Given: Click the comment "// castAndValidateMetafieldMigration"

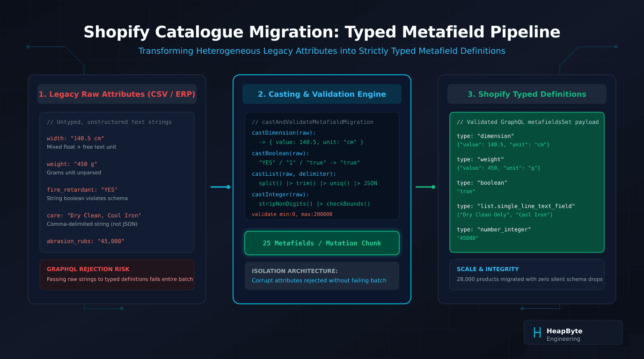Looking at the screenshot, I should tap(313, 122).
